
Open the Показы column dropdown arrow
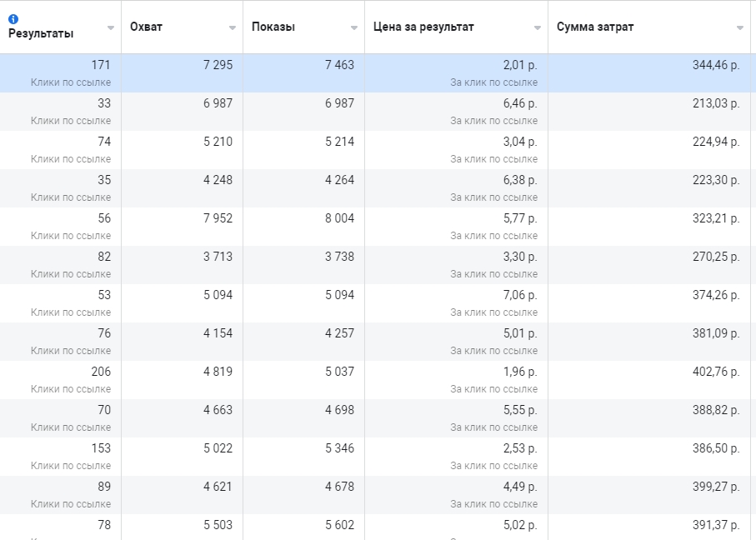354,28
